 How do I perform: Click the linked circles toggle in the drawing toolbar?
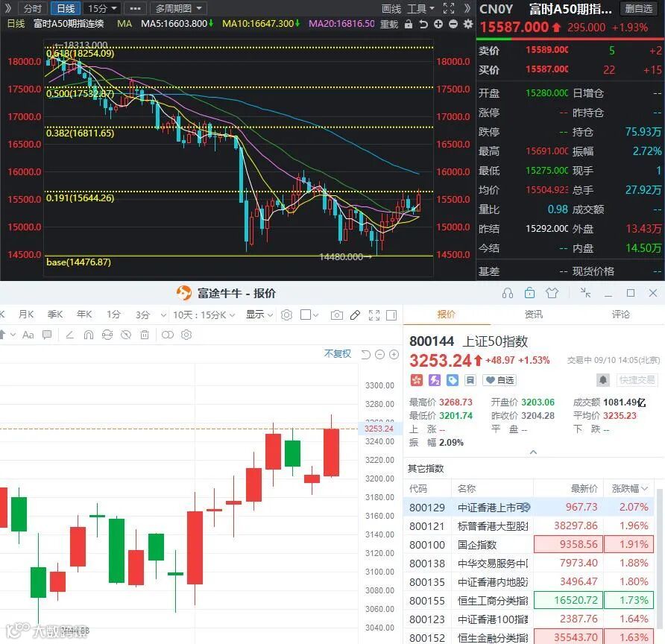pos(168,335)
